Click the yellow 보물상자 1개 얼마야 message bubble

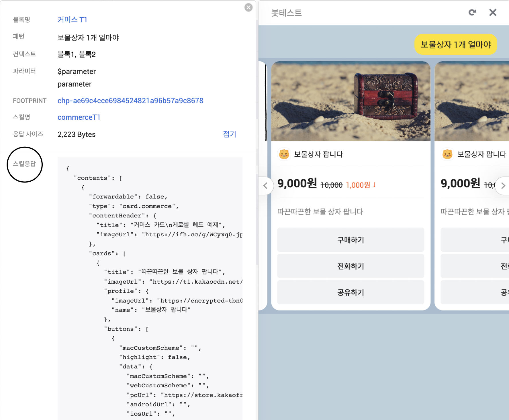pyautogui.click(x=455, y=44)
